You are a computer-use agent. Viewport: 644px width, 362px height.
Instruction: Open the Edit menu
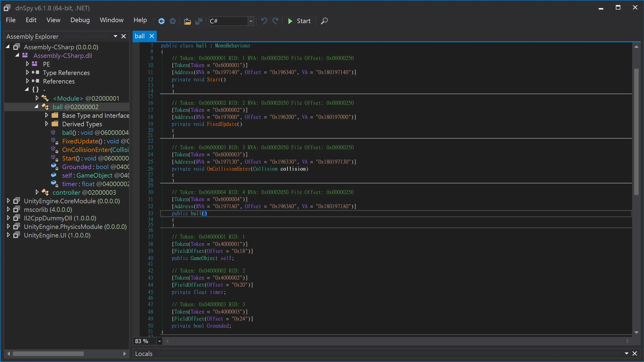click(x=31, y=20)
